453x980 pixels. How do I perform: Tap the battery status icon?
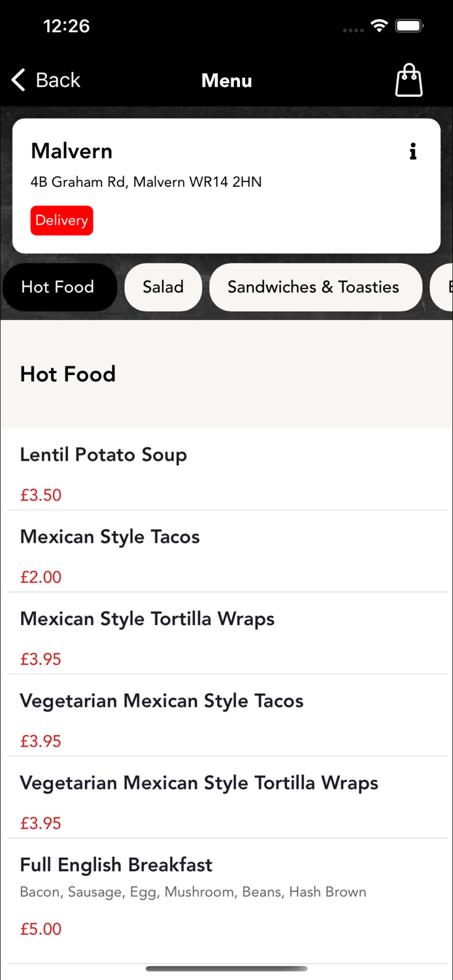pos(410,26)
